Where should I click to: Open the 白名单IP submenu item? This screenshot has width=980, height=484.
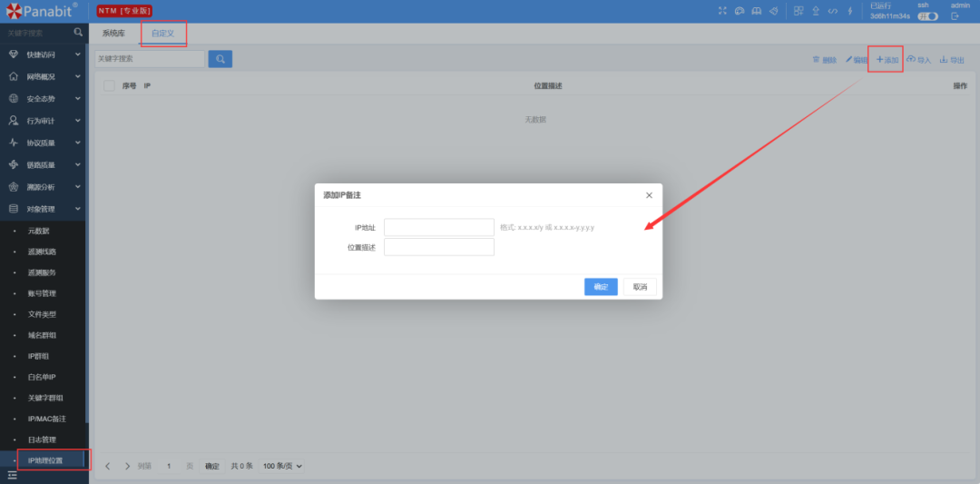pyautogui.click(x=43, y=377)
